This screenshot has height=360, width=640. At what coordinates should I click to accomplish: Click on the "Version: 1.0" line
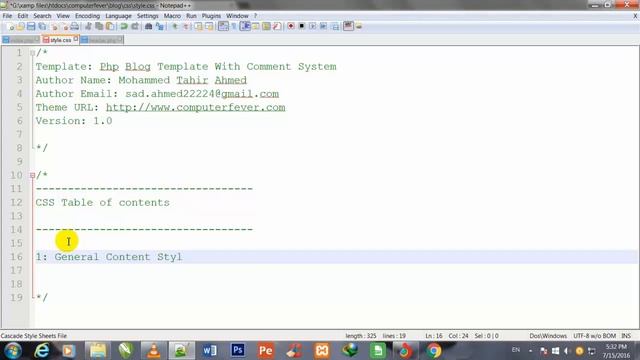(x=74, y=121)
